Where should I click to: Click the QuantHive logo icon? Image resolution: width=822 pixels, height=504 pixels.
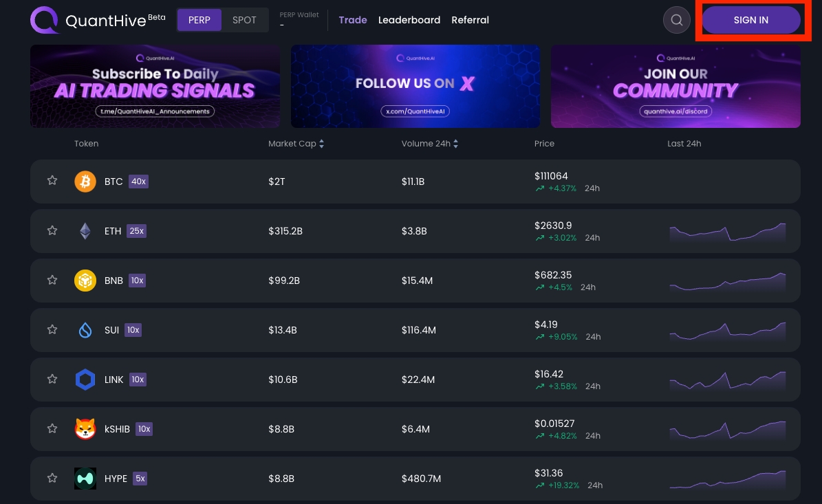[45, 20]
